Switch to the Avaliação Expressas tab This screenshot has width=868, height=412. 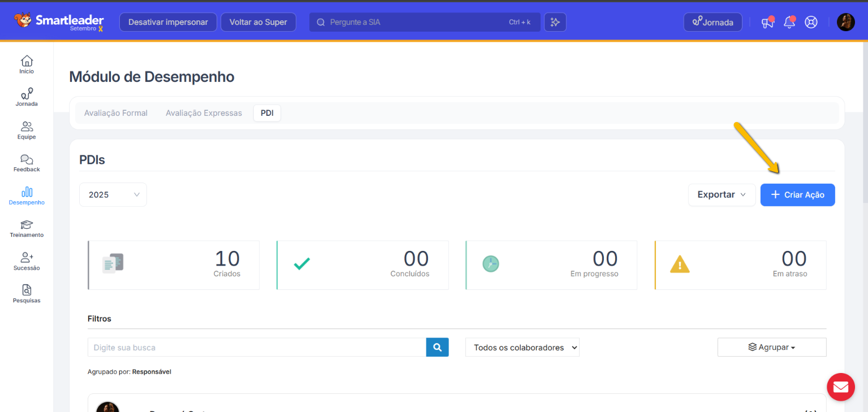click(x=204, y=113)
